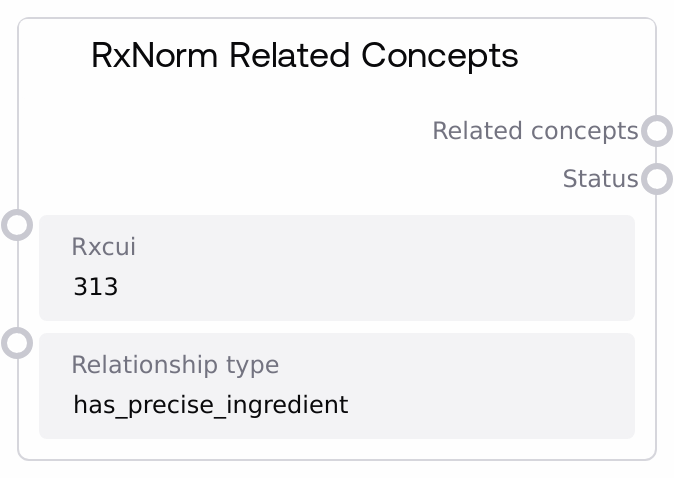Viewport: 674px width, 478px height.
Task: Click empty space right of 313 in Rxcui field
Action: [400, 288]
